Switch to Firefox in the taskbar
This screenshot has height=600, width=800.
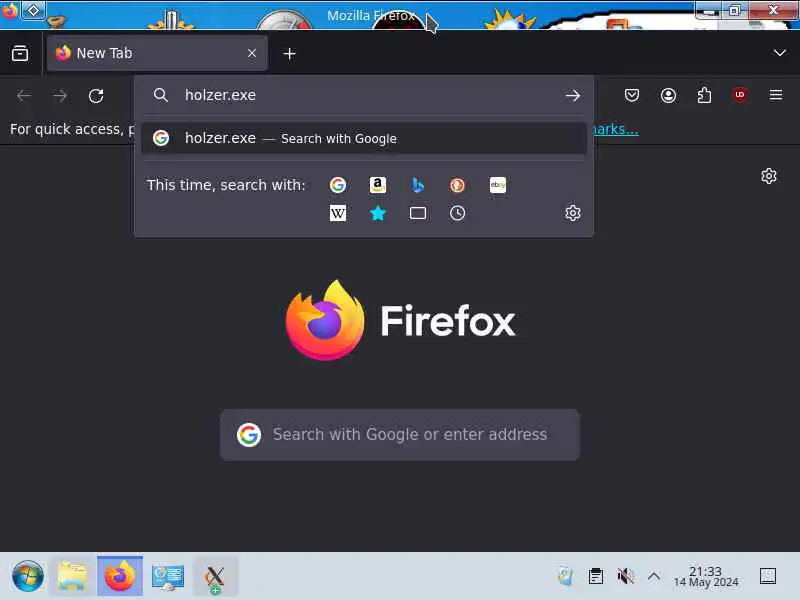(120, 577)
